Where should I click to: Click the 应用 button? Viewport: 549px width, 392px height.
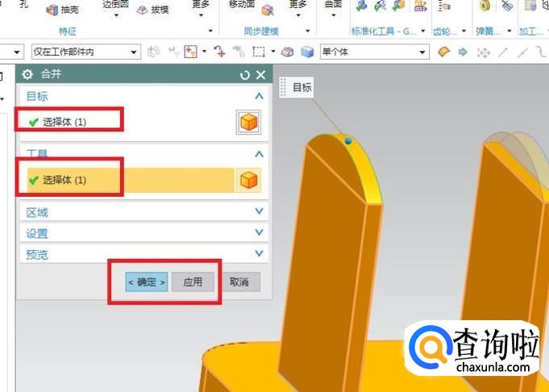pyautogui.click(x=193, y=282)
